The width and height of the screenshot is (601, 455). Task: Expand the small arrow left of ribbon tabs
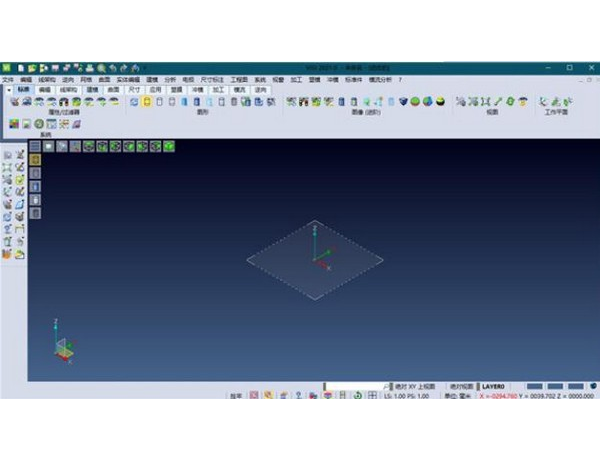(9, 90)
